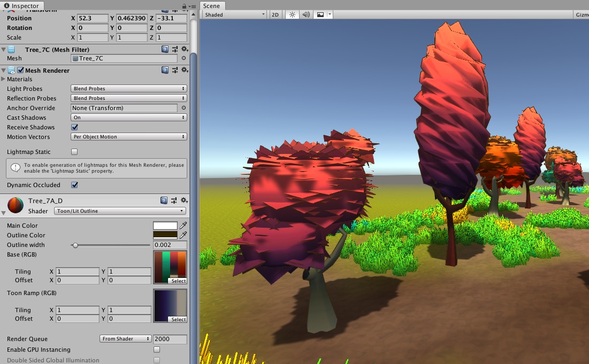
Task: Open Mesh Renderer preset slider icon
Action: pyautogui.click(x=175, y=70)
